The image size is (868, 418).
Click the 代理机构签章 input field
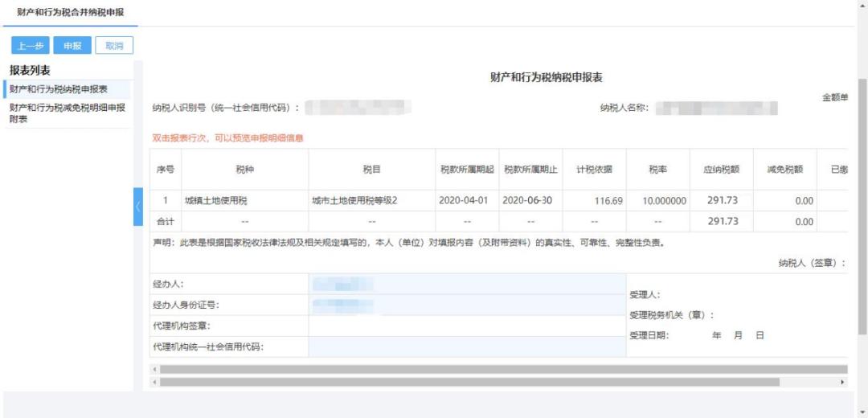(466, 326)
